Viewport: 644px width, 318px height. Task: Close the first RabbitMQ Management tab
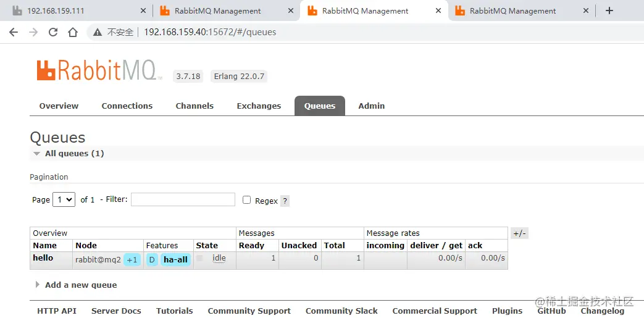[x=291, y=11]
